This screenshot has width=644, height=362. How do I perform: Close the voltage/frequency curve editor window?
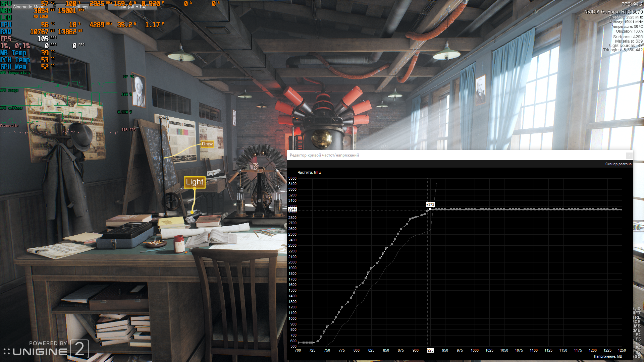pos(629,156)
